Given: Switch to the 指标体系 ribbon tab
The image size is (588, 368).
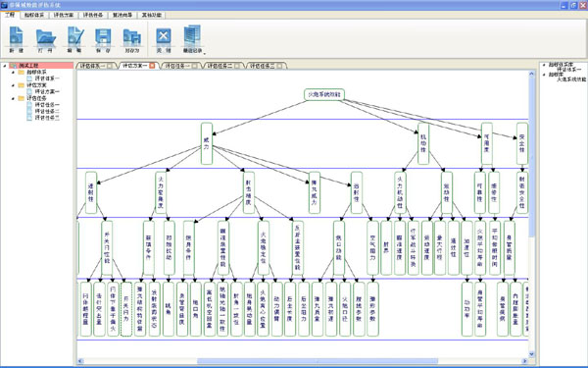Looking at the screenshot, I should (34, 15).
